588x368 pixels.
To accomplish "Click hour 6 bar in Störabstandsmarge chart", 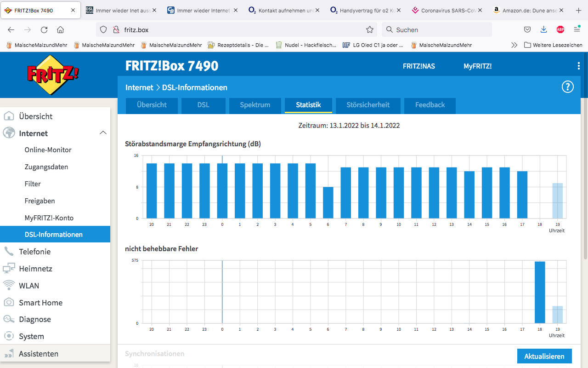I will pos(328,203).
